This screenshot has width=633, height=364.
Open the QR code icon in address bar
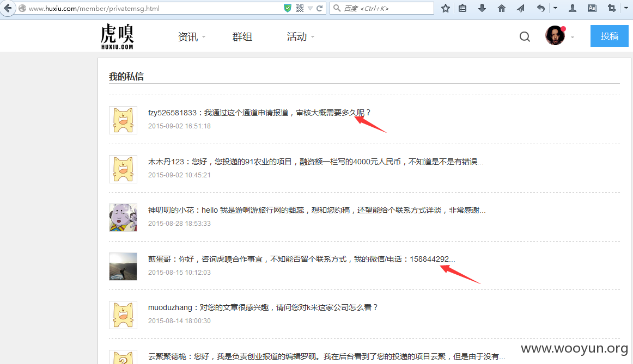point(300,8)
